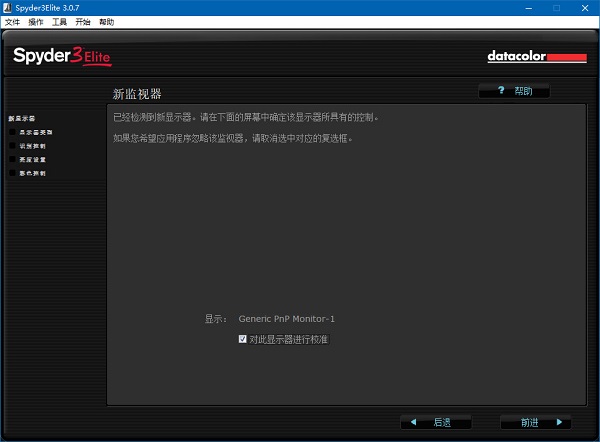
Task: Click the 新监视器 page title
Action: 137,94
